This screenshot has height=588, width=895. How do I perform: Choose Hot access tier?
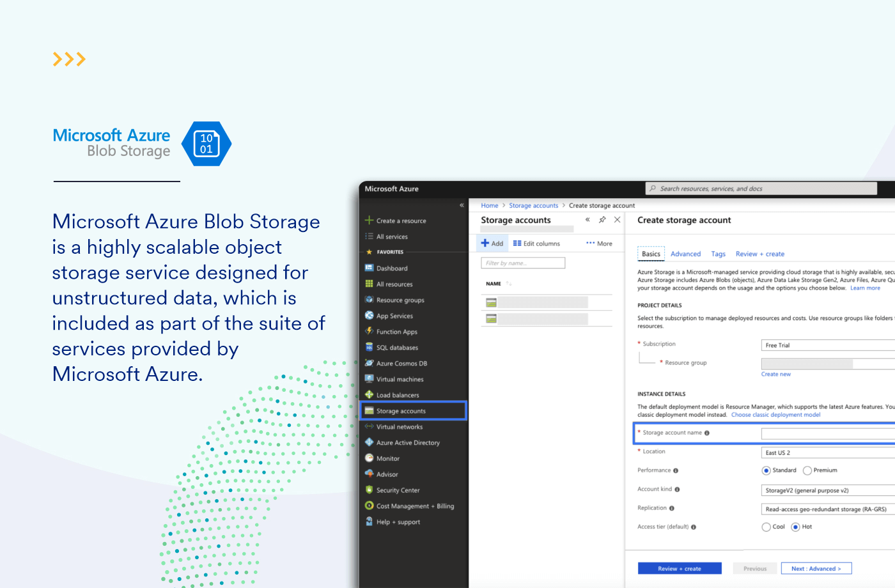click(795, 527)
